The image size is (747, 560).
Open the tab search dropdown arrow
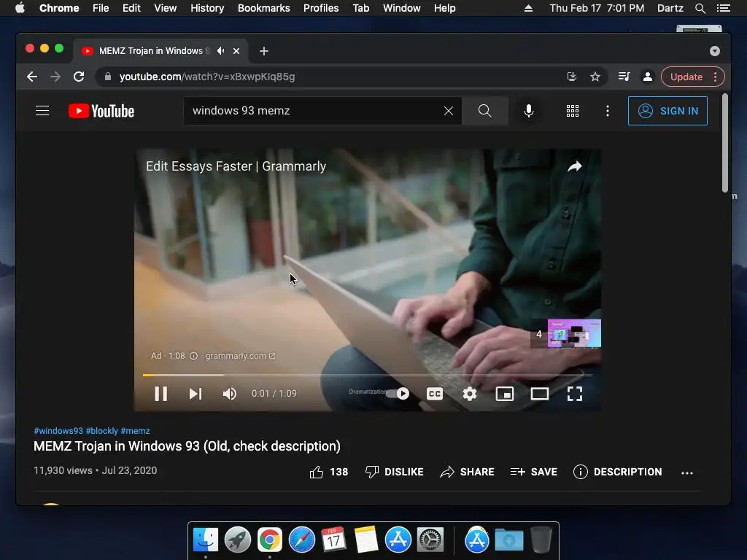click(715, 51)
